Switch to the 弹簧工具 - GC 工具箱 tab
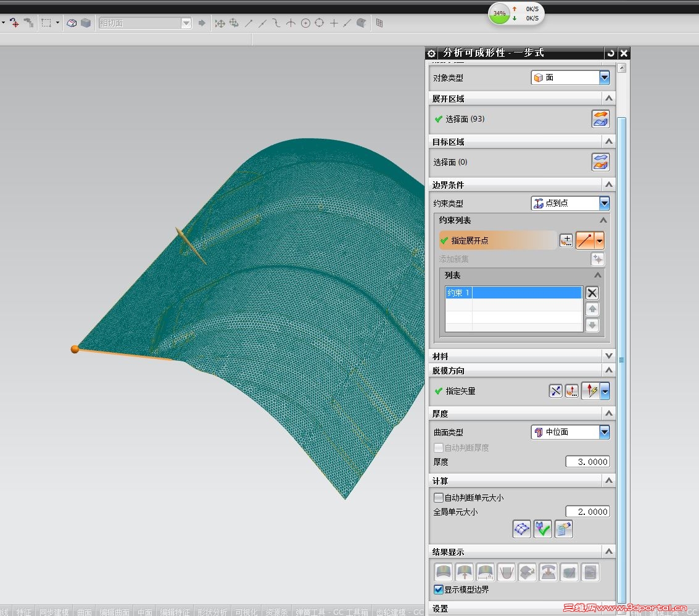Image resolution: width=699 pixels, height=616 pixels. pyautogui.click(x=332, y=612)
